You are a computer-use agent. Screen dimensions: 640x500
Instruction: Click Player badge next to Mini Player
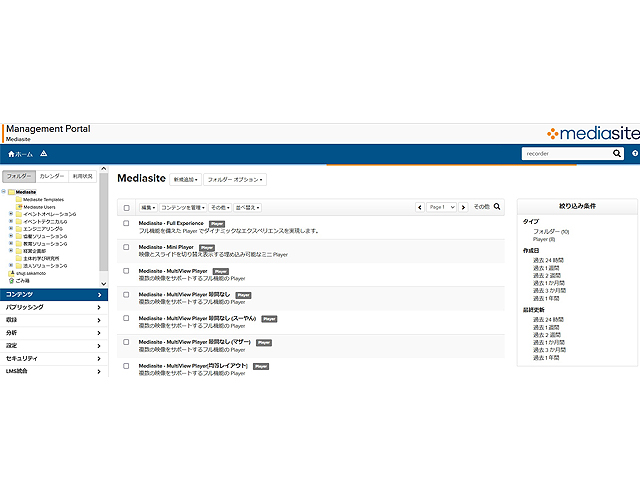(x=207, y=248)
